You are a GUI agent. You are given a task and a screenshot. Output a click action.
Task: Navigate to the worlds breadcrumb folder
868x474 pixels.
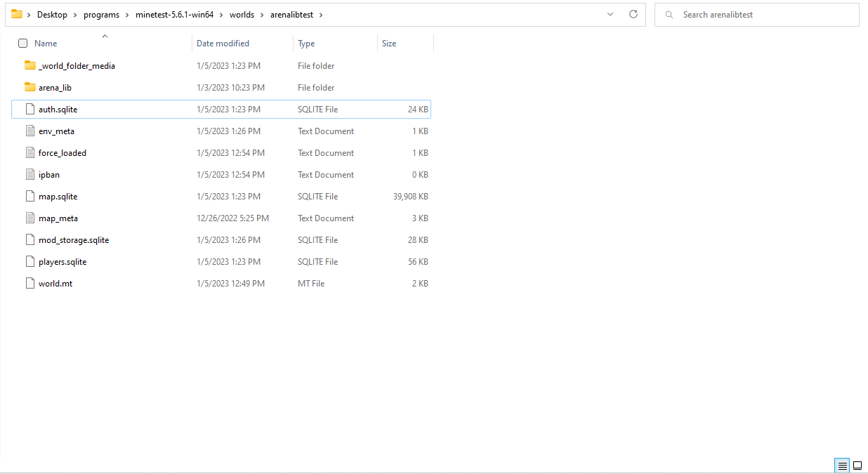pyautogui.click(x=242, y=15)
